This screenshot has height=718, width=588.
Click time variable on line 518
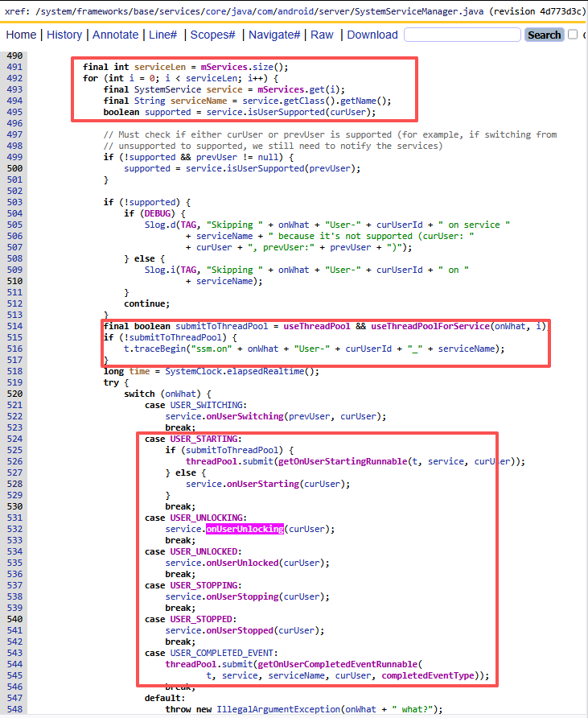140,371
